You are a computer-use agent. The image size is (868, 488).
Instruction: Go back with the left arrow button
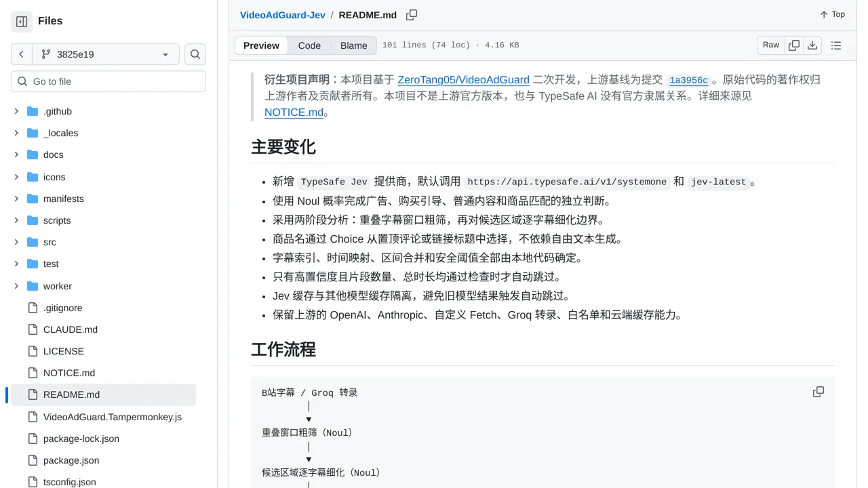click(x=22, y=54)
